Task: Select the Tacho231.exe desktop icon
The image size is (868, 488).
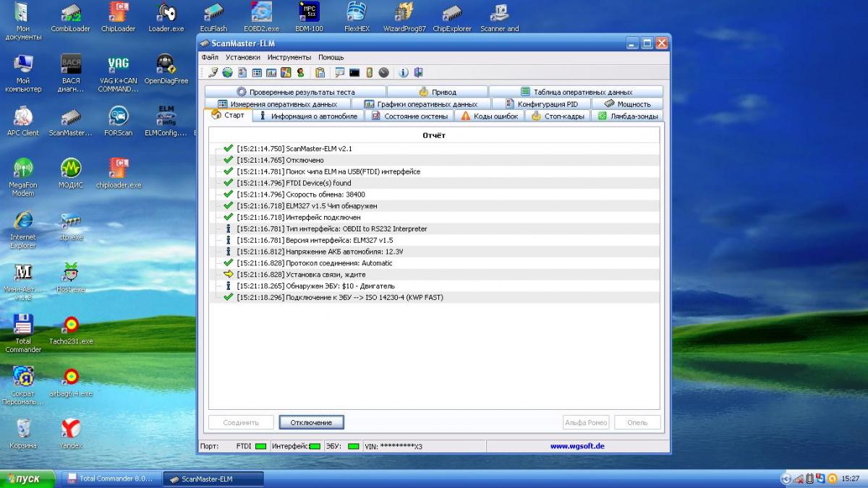Action: point(71,330)
